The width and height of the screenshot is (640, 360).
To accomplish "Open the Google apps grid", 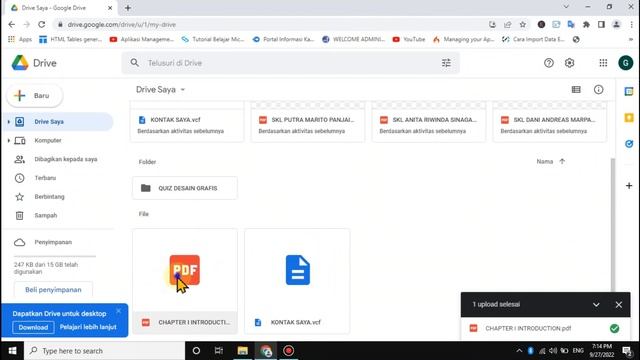I will coord(603,63).
